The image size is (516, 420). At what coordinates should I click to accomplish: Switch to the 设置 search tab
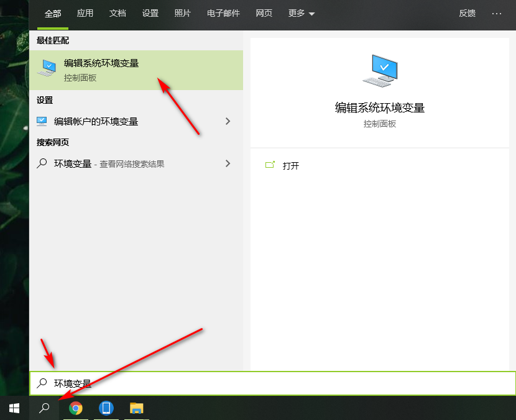(x=150, y=13)
